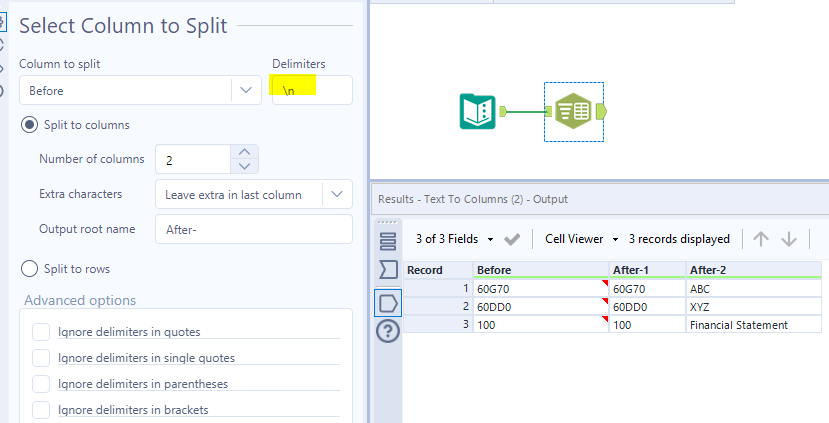Screen dimensions: 829x423
Task: Go to previous record with up arrow
Action: click(761, 239)
